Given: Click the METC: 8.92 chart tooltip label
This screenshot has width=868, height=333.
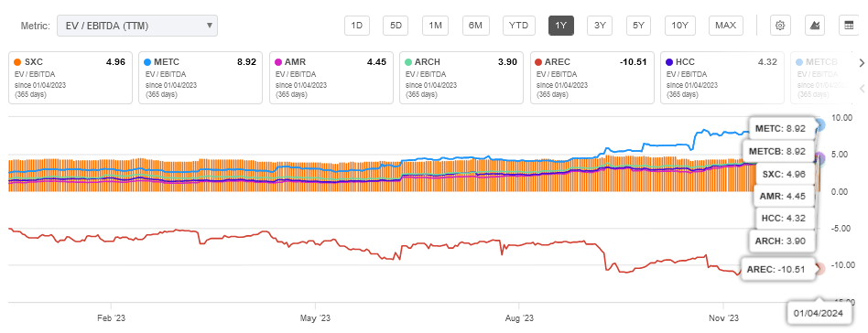Looking at the screenshot, I should 782,128.
